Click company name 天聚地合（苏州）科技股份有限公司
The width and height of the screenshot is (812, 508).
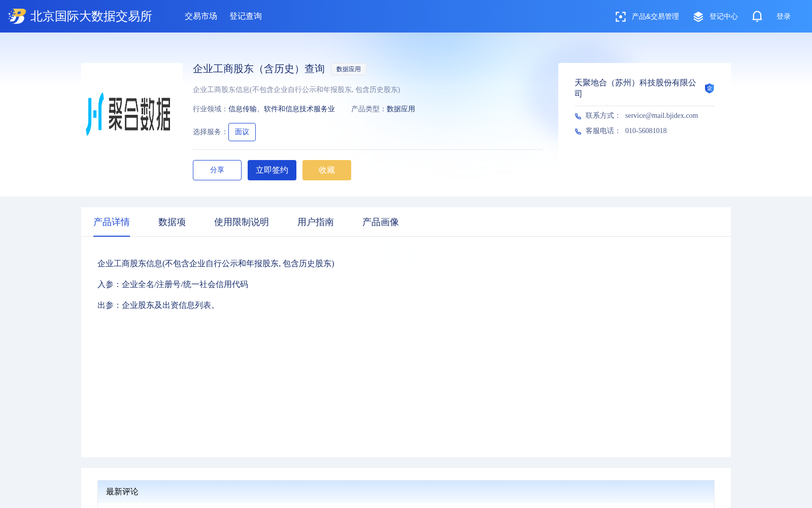tap(635, 88)
